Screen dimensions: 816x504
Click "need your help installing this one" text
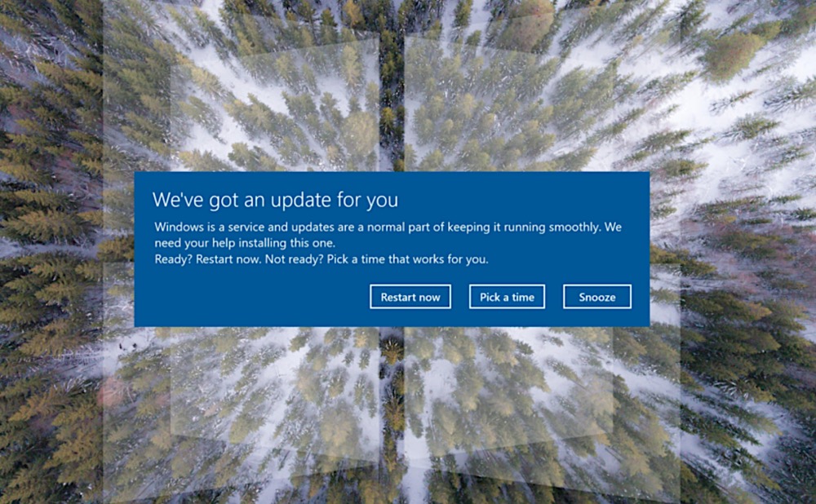[x=245, y=242]
